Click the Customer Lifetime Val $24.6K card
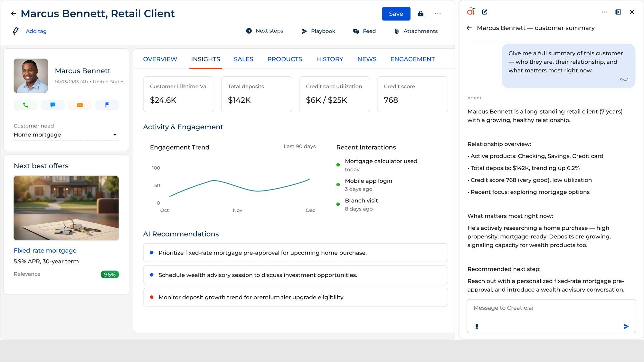Image resolution: width=644 pixels, height=362 pixels. click(x=179, y=94)
